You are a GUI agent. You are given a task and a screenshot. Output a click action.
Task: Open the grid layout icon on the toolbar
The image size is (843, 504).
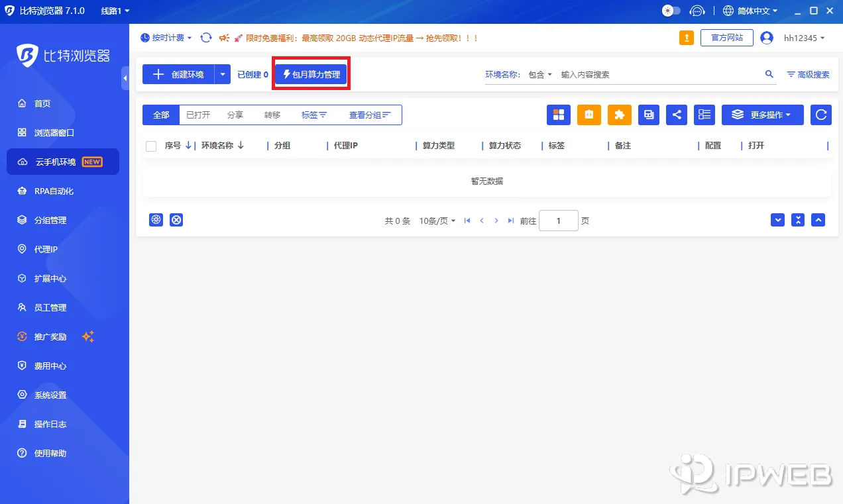pyautogui.click(x=559, y=115)
